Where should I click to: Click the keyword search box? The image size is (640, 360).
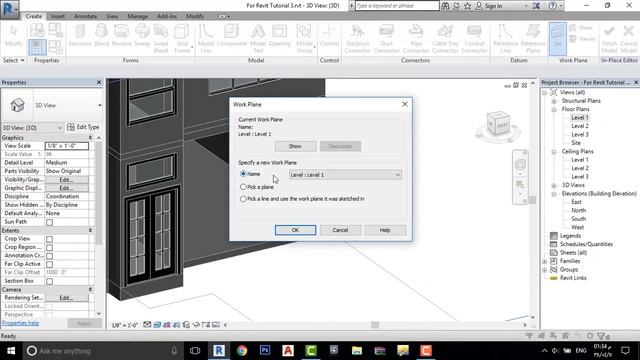coord(397,6)
